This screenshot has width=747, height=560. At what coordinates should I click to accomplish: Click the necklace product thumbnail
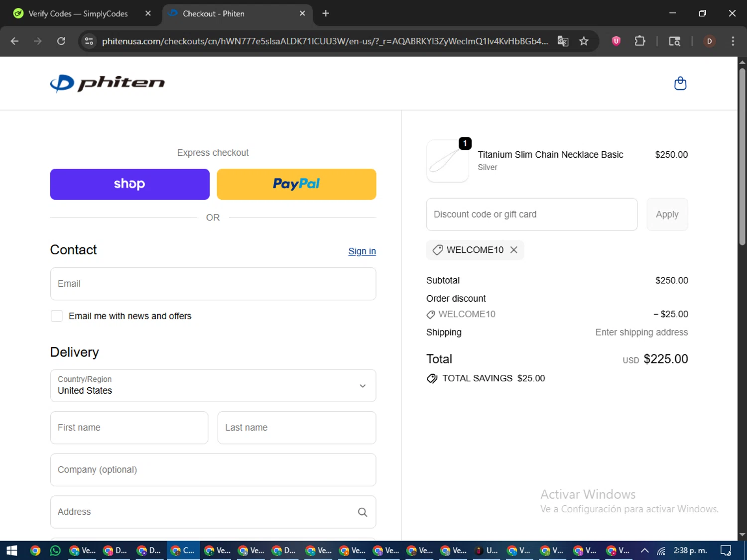[448, 161]
